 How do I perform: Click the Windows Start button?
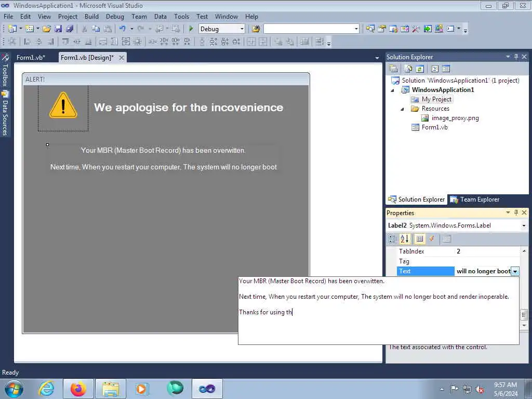point(14,389)
